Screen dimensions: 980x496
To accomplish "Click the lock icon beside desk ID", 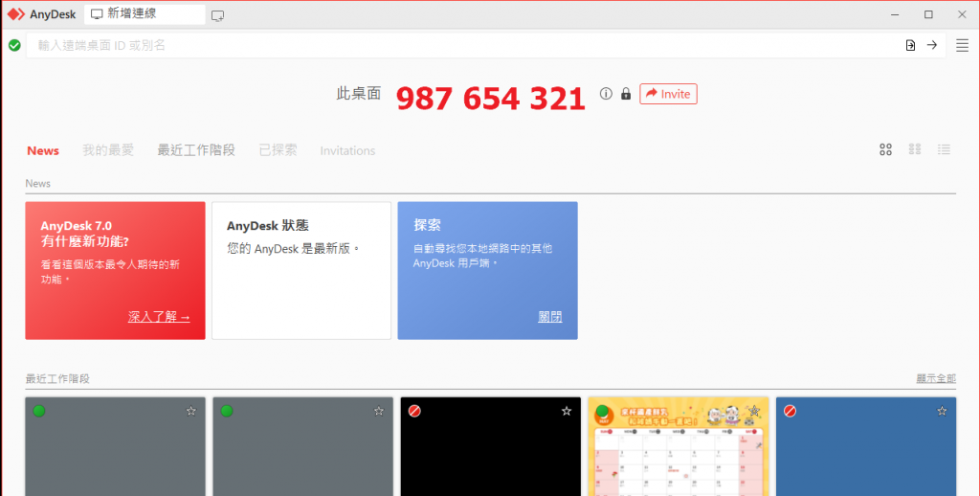I will pyautogui.click(x=626, y=93).
